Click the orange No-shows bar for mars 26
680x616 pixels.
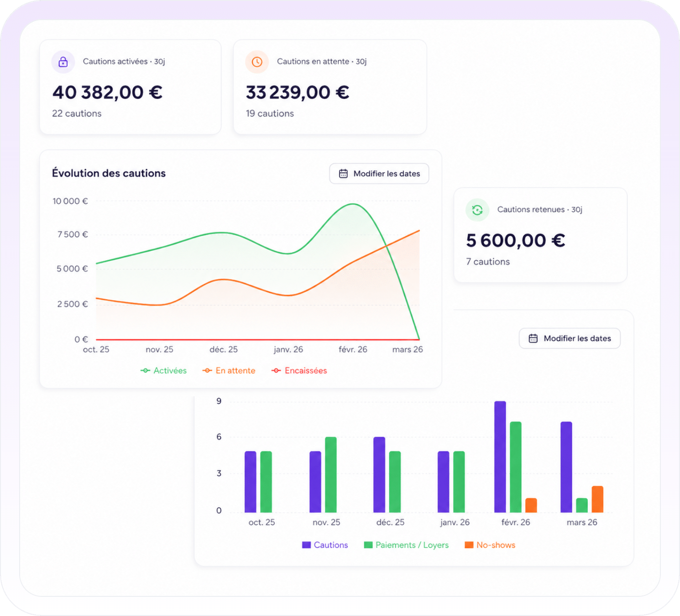point(597,499)
